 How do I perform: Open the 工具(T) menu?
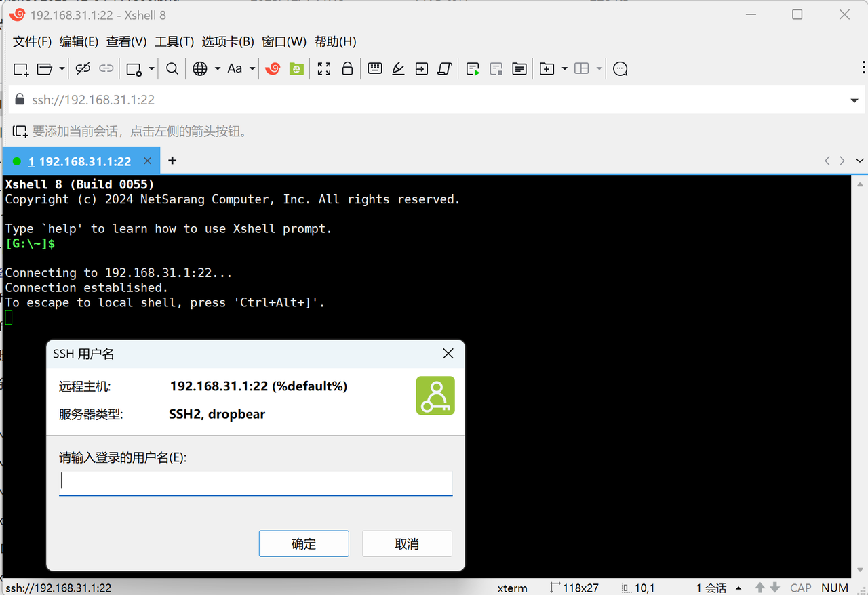click(174, 42)
